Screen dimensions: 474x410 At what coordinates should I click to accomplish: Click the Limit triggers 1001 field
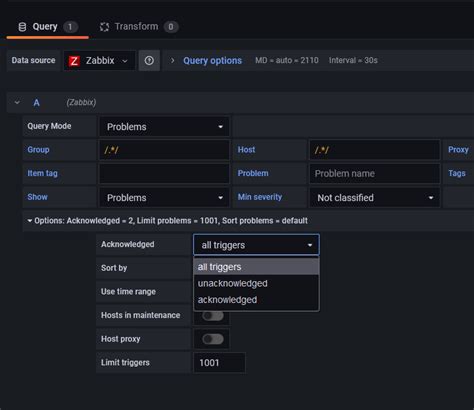[x=219, y=363]
